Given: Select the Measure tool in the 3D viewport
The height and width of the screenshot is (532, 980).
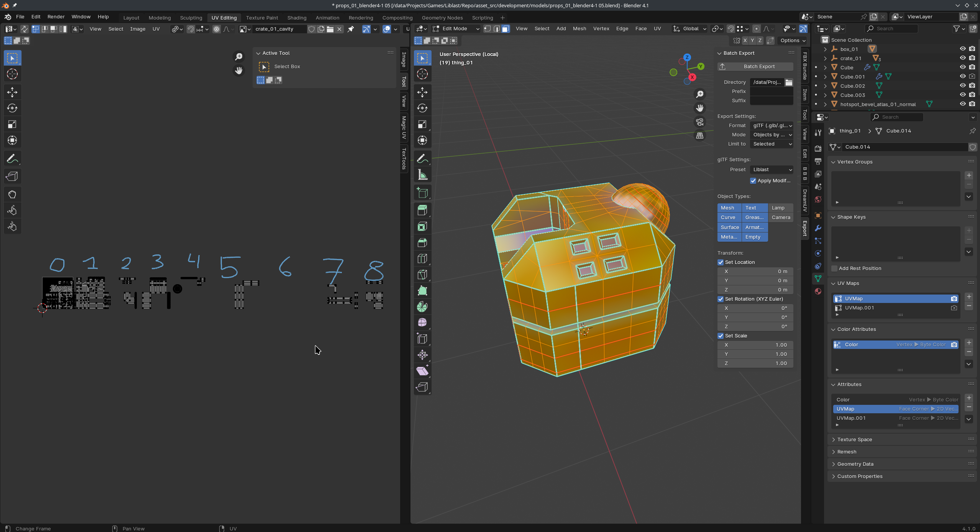Looking at the screenshot, I should 422,175.
